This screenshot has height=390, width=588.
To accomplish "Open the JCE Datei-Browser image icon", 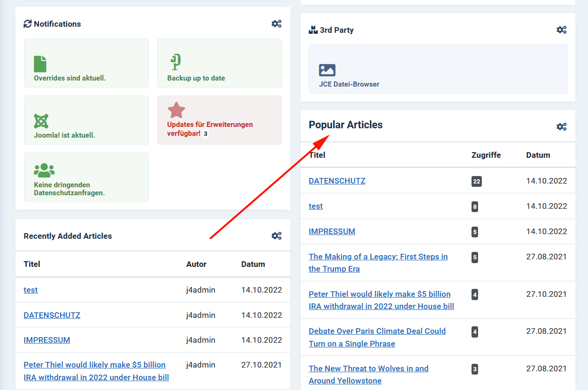I will (327, 70).
